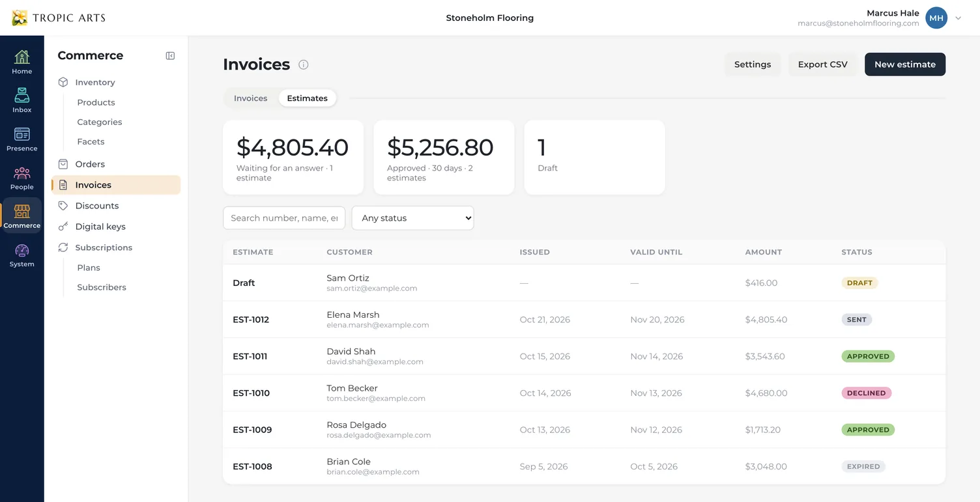The height and width of the screenshot is (502, 980).
Task: Select the Estimates tab
Action: click(307, 98)
